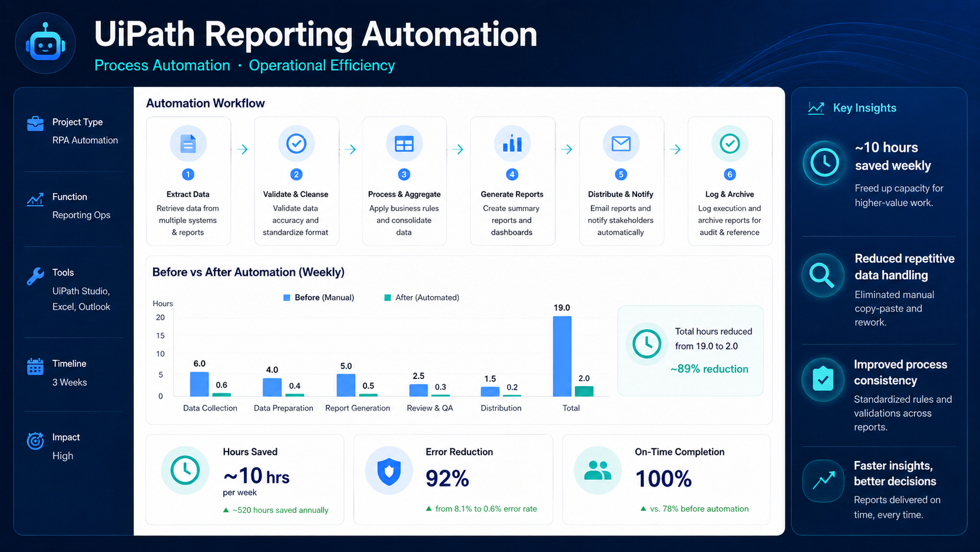Click the 3 Weeks timeline value
The image size is (980, 552).
(x=69, y=382)
